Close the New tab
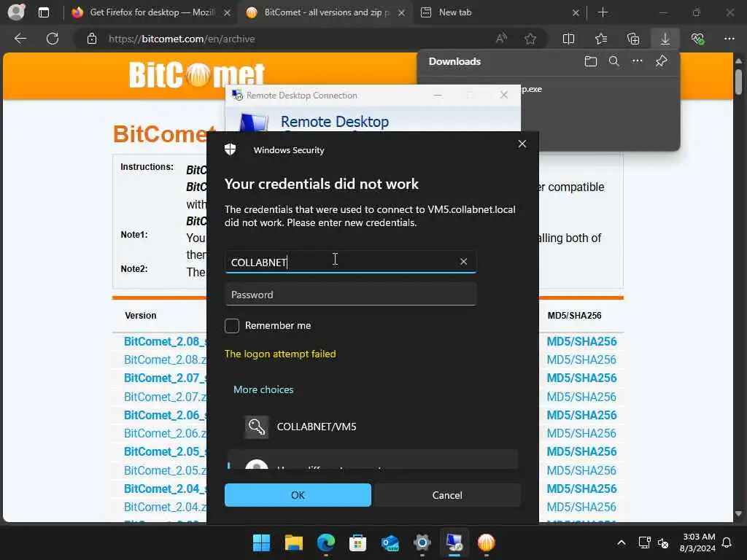 point(576,13)
